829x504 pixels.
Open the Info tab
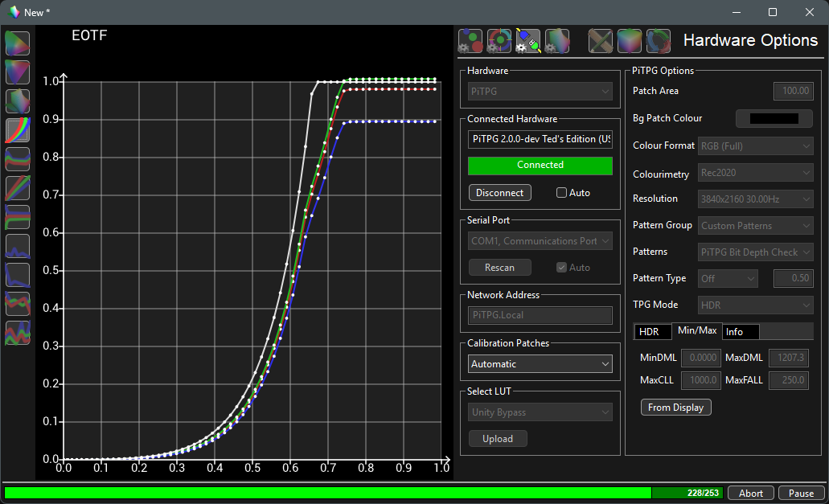click(x=741, y=332)
